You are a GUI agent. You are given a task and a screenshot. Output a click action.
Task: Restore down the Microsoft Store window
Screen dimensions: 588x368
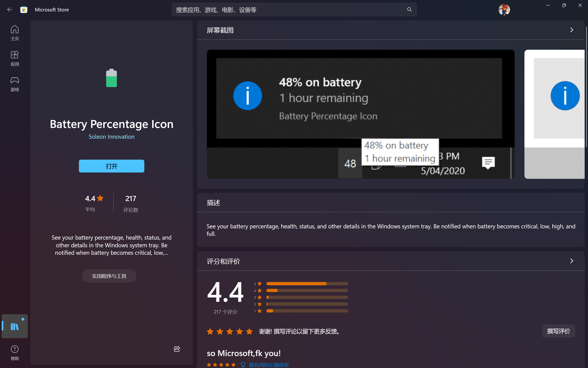point(564,5)
